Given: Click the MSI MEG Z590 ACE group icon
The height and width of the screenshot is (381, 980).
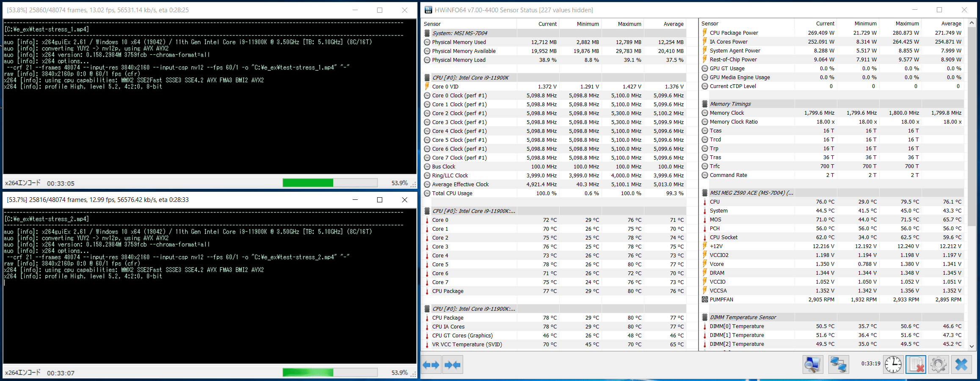Looking at the screenshot, I should [x=705, y=193].
